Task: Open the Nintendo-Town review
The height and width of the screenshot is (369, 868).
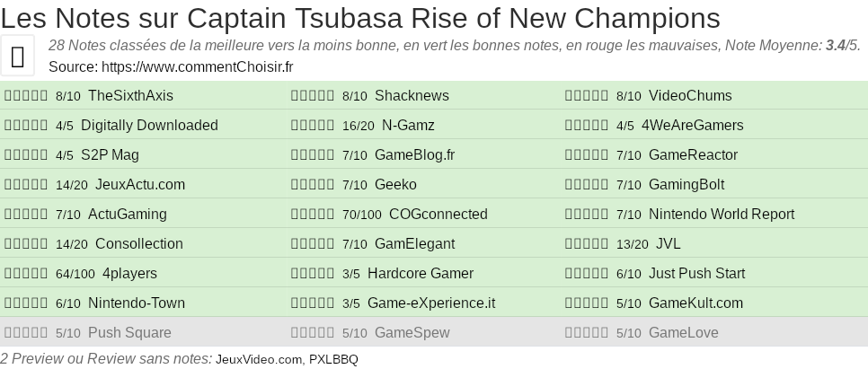Action: coord(137,303)
